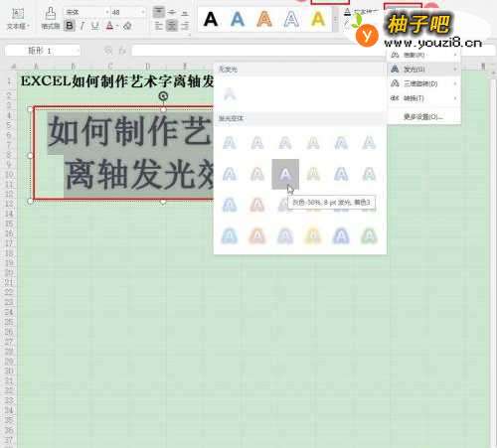Click the rotation handle above text box
Viewport: 497px width, 448px height.
pyautogui.click(x=163, y=96)
